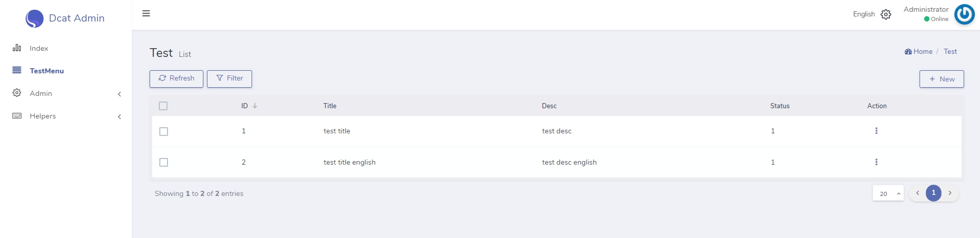Screen dimensions: 980x238
Task: Click the Dcat Admin logo icon
Action: coord(34,18)
